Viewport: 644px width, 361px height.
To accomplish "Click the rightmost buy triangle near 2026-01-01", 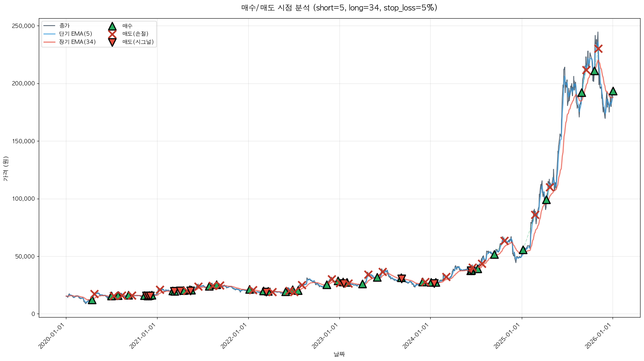I will pyautogui.click(x=613, y=91).
